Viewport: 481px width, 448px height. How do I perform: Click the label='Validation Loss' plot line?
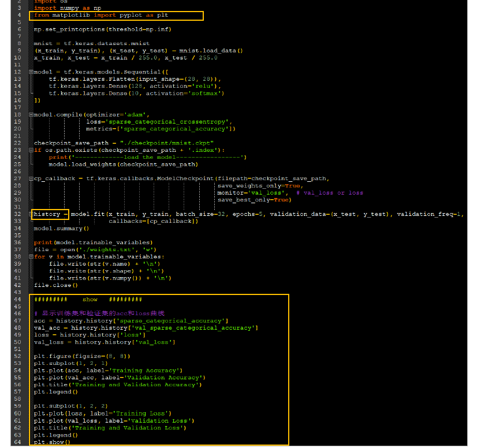(114, 421)
